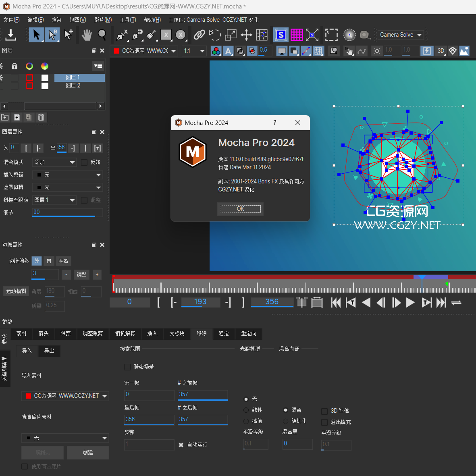Open the 清洁底片素材 dropdown
Screen dimensions: 476x476
click(65, 439)
